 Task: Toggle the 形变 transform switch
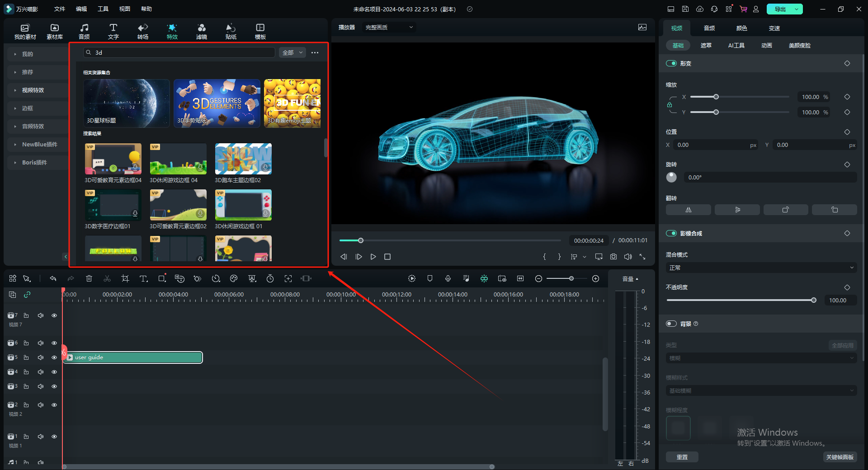point(671,64)
